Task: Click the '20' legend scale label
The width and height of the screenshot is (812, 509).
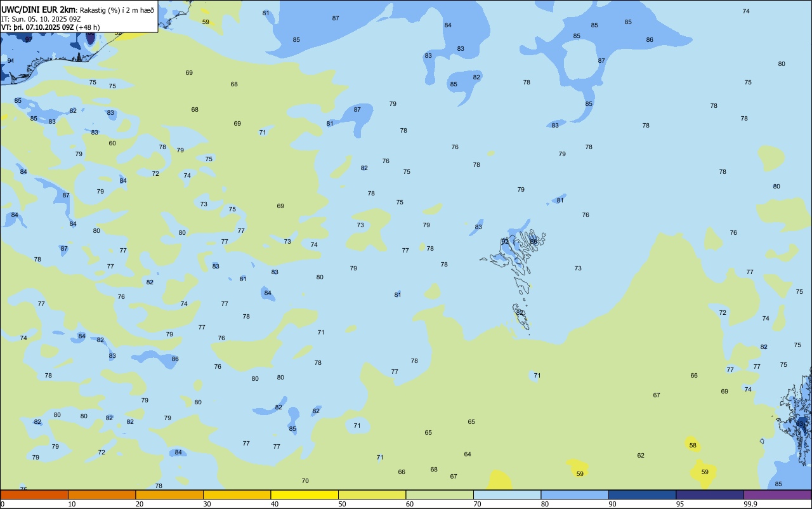Action: click(x=140, y=504)
